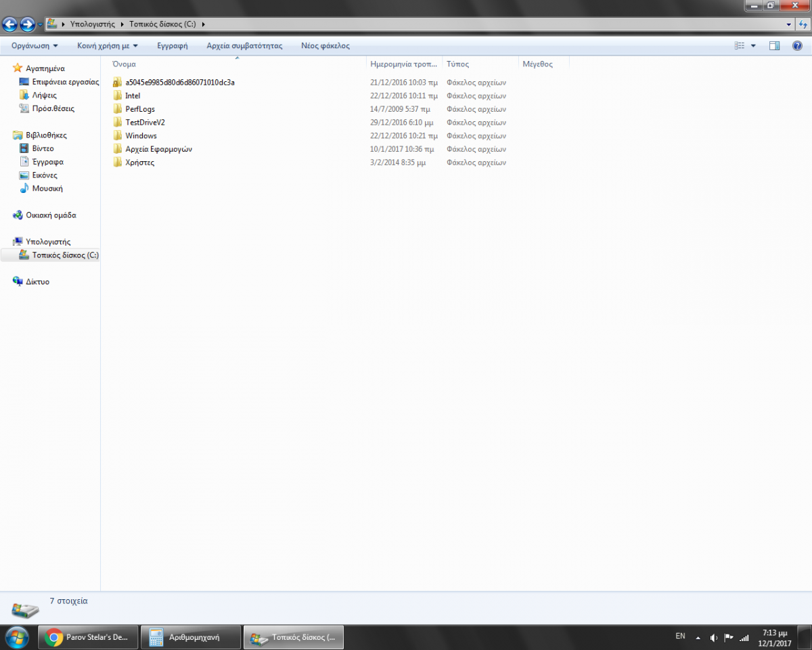Click the Νέος φάκελος button
Screen dimensions: 812x650
325,45
